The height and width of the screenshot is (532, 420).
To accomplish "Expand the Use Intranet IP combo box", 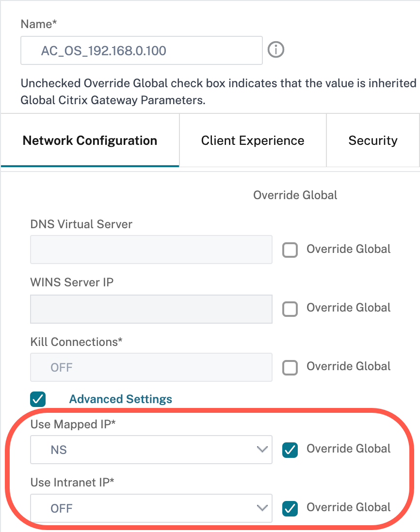I will point(151,508).
